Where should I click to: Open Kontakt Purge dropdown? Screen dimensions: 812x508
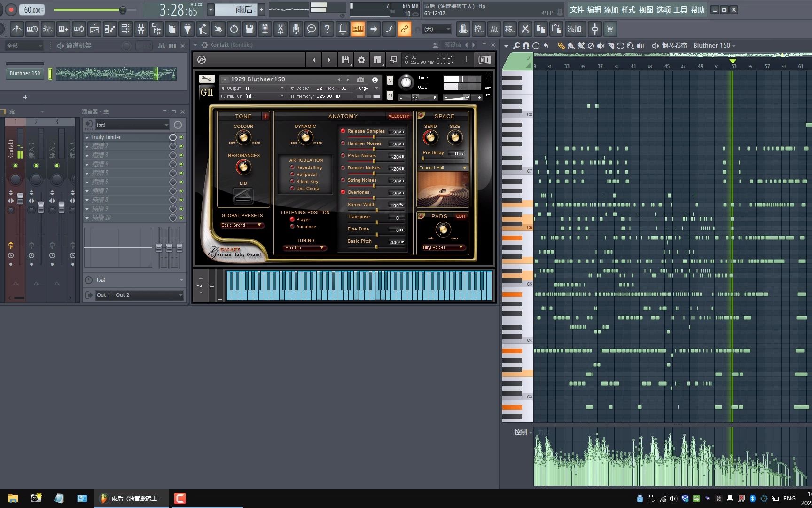click(x=367, y=88)
